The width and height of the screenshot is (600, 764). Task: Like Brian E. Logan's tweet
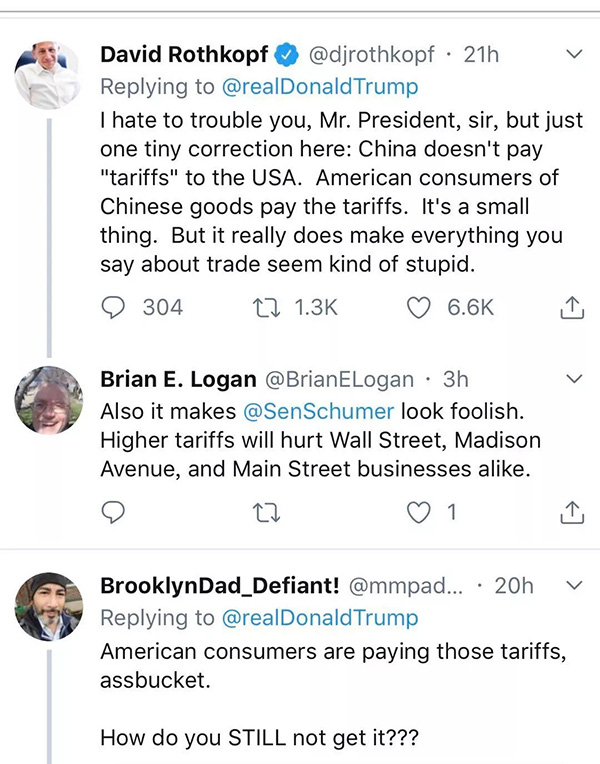[x=419, y=513]
